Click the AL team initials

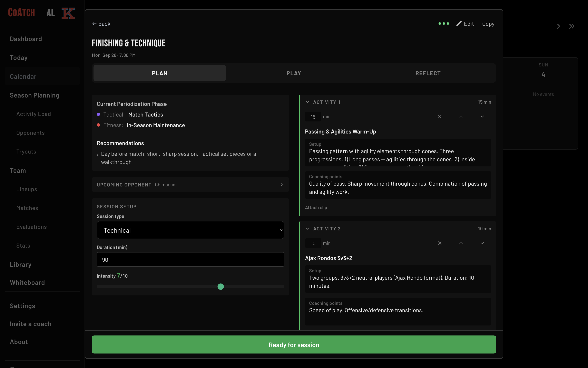click(x=51, y=13)
